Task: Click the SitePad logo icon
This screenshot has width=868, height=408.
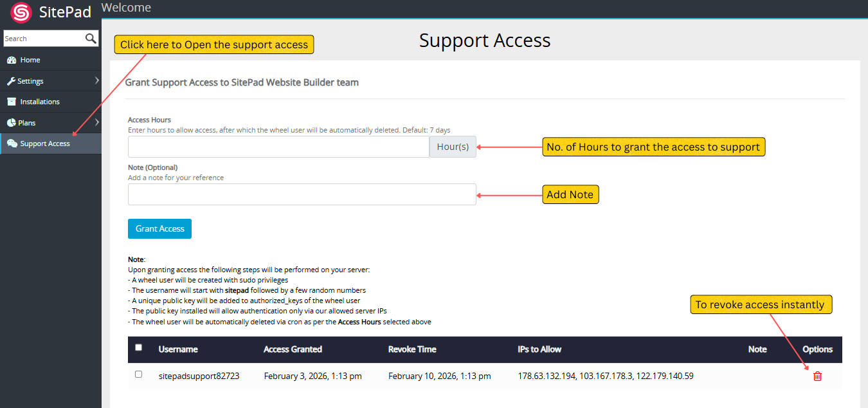Action: [x=21, y=13]
